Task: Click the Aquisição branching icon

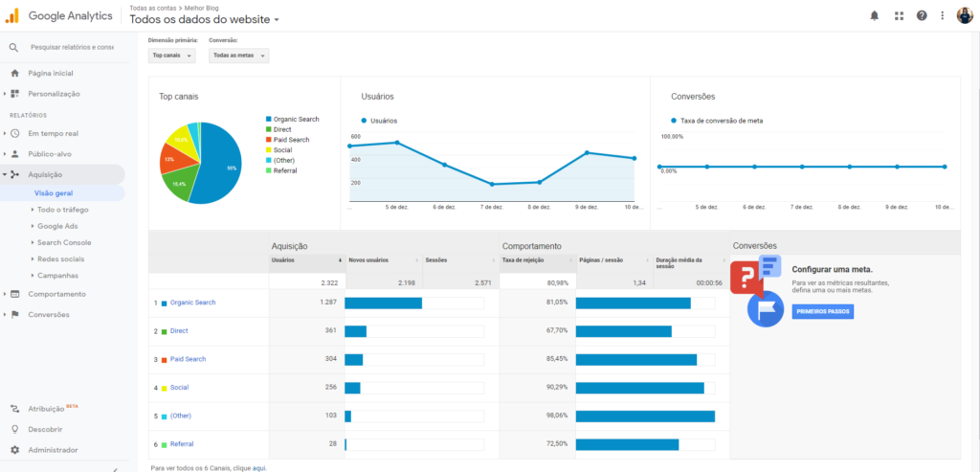Action: pyautogui.click(x=15, y=174)
